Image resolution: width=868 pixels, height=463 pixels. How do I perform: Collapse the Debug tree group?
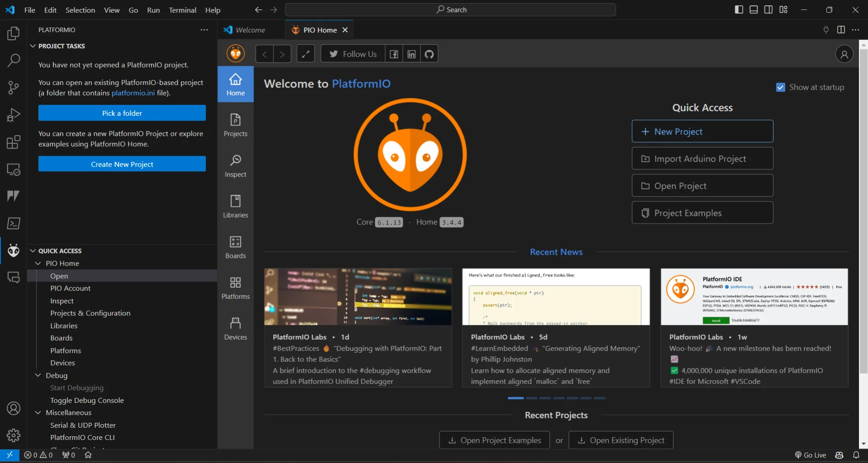coord(38,375)
